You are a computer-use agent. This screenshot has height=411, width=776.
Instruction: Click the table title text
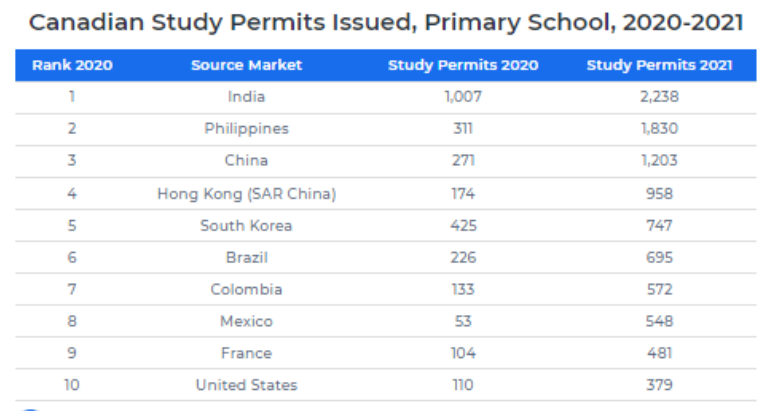click(x=386, y=21)
